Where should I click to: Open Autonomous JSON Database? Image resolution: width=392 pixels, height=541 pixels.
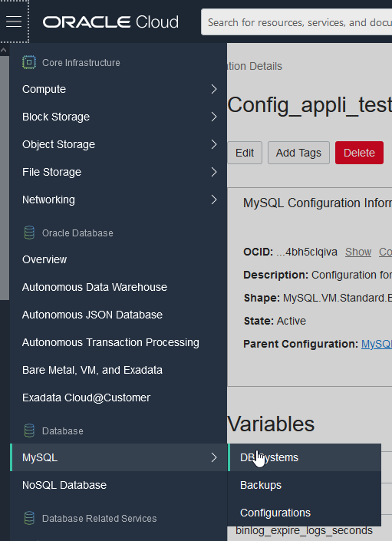[x=119, y=315]
